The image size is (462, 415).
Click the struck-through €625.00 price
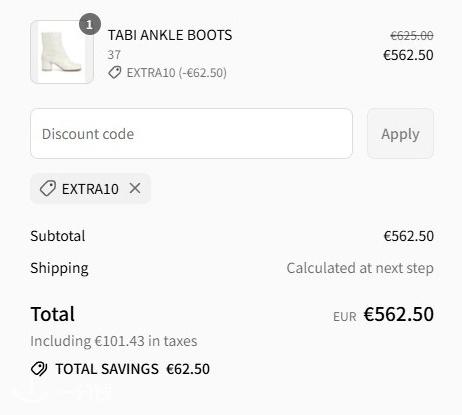click(x=412, y=35)
